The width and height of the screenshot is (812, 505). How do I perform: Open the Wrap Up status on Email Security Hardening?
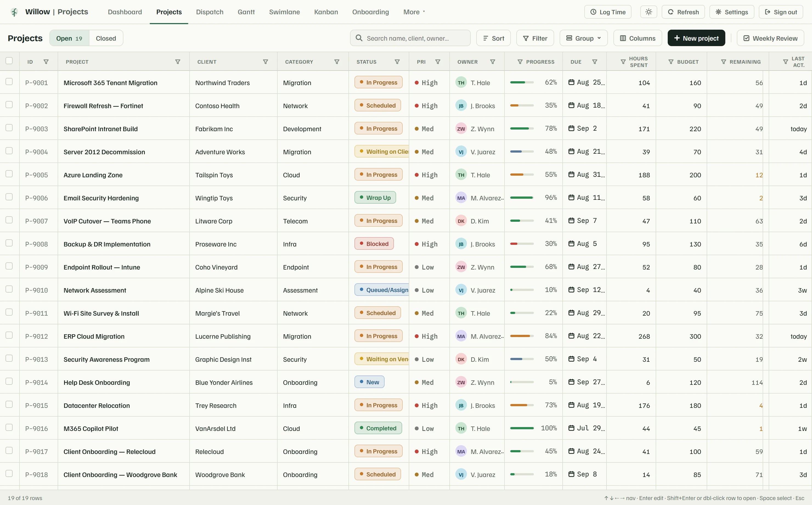point(375,198)
